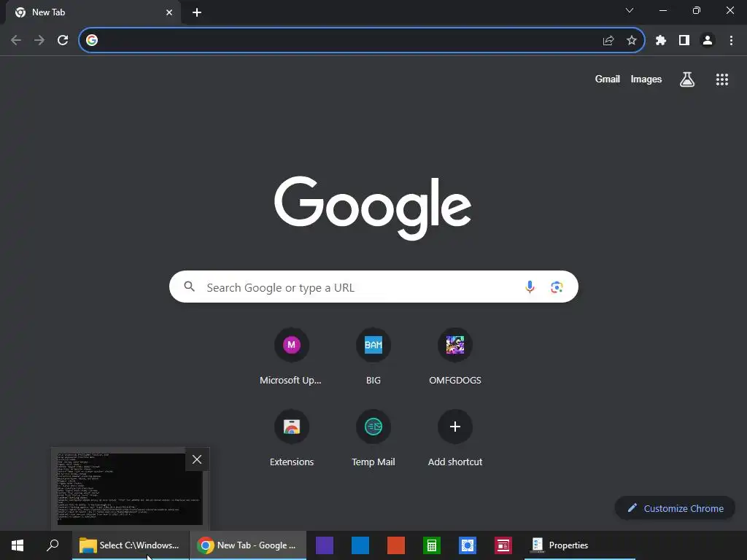Open the Extensions shortcut tile
The image size is (747, 560).
(292, 438)
